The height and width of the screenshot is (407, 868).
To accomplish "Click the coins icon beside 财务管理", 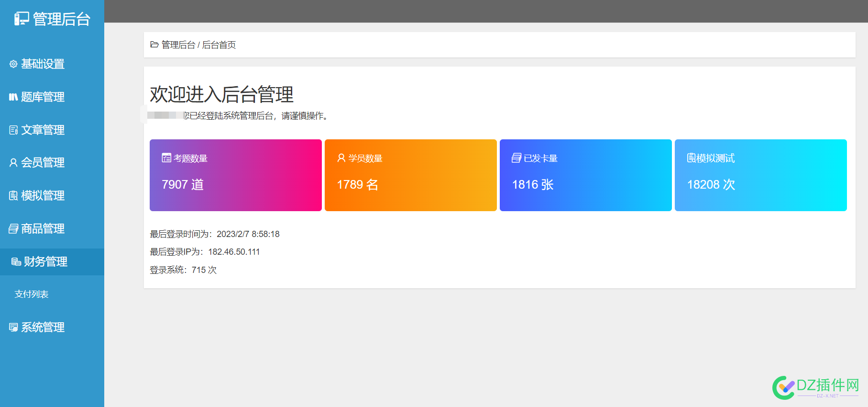I will 16,261.
